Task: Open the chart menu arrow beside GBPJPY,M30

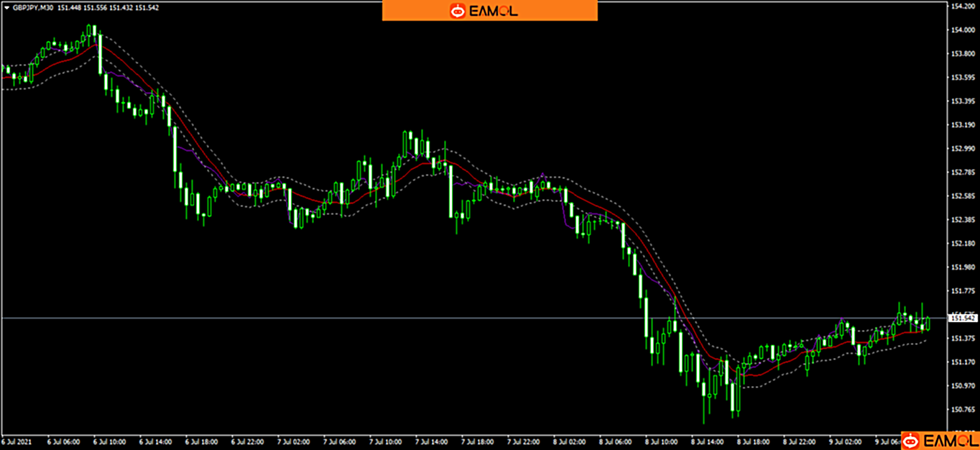Action: click(6, 7)
